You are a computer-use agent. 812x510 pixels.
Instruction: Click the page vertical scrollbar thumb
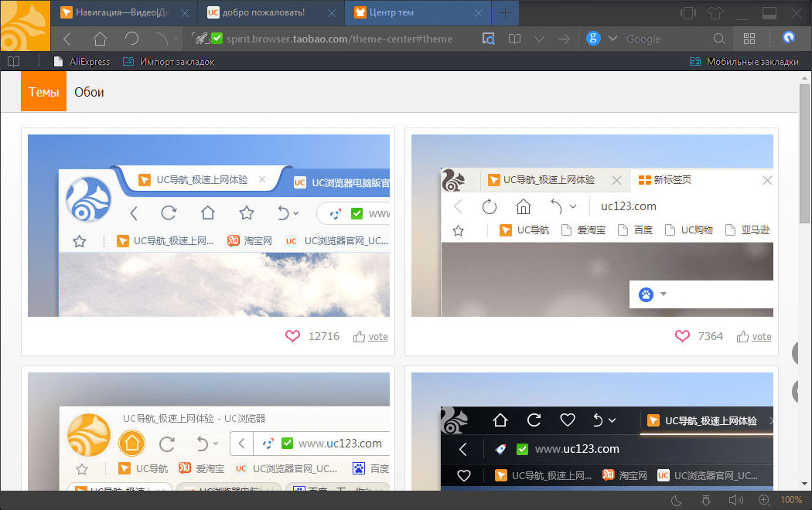pyautogui.click(x=804, y=154)
